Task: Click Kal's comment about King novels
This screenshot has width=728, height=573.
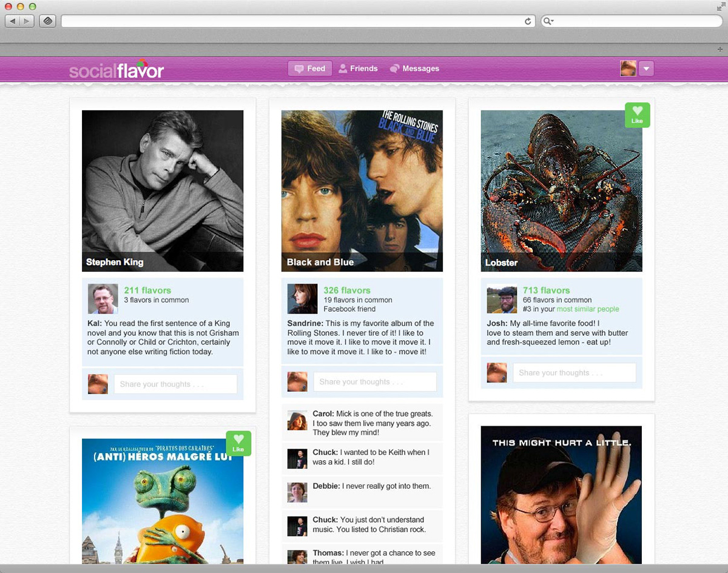Action: point(163,338)
